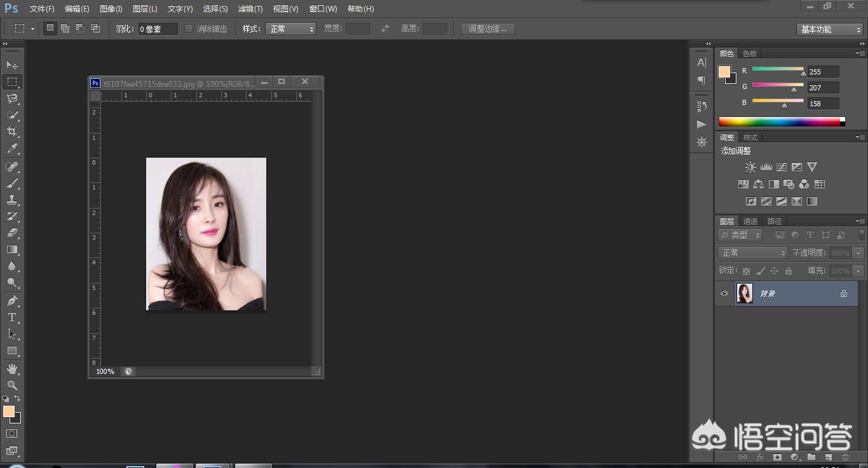
Task: Open the layer blend mode dropdown
Action: pyautogui.click(x=753, y=252)
